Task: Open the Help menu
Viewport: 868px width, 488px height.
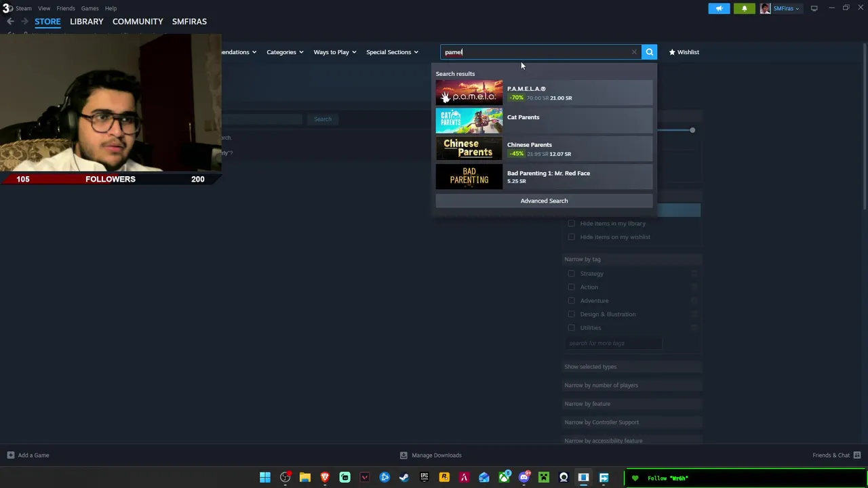Action: point(111,8)
